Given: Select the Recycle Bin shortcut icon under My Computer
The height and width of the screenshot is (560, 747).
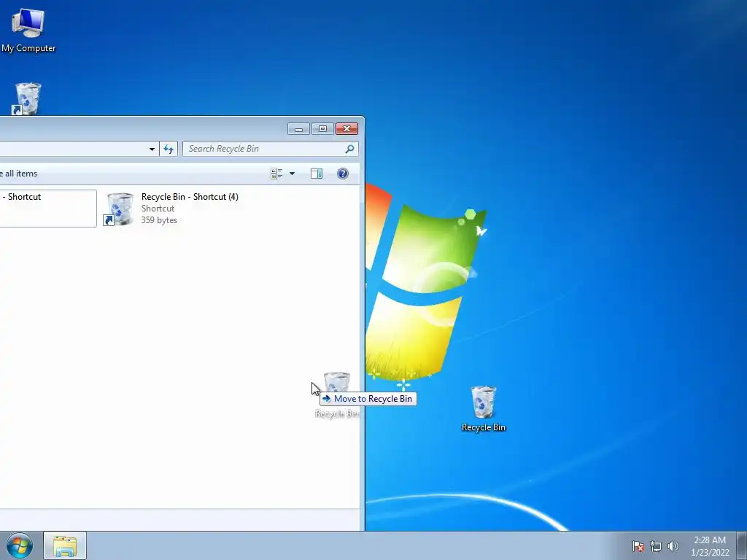Looking at the screenshot, I should (x=27, y=99).
